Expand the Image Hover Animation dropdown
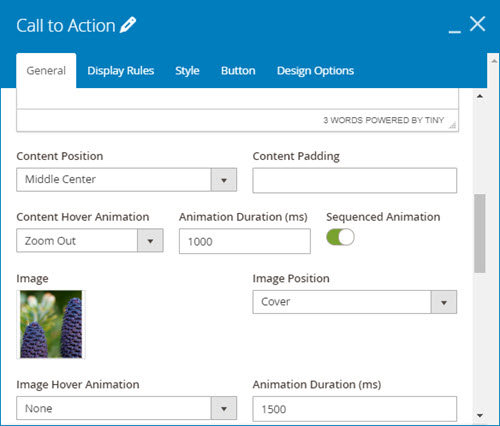Viewport: 500px width, 426px height. 126,408
